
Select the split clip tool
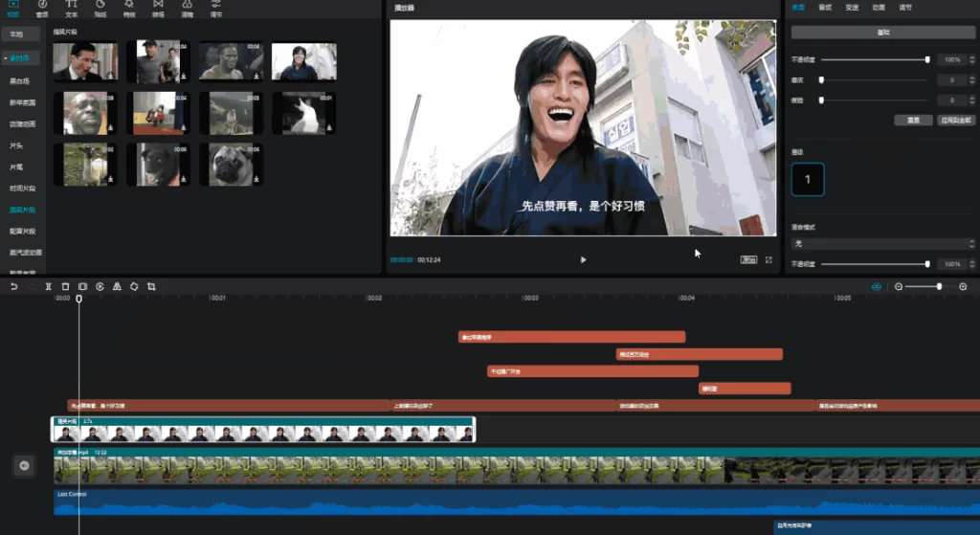point(48,286)
